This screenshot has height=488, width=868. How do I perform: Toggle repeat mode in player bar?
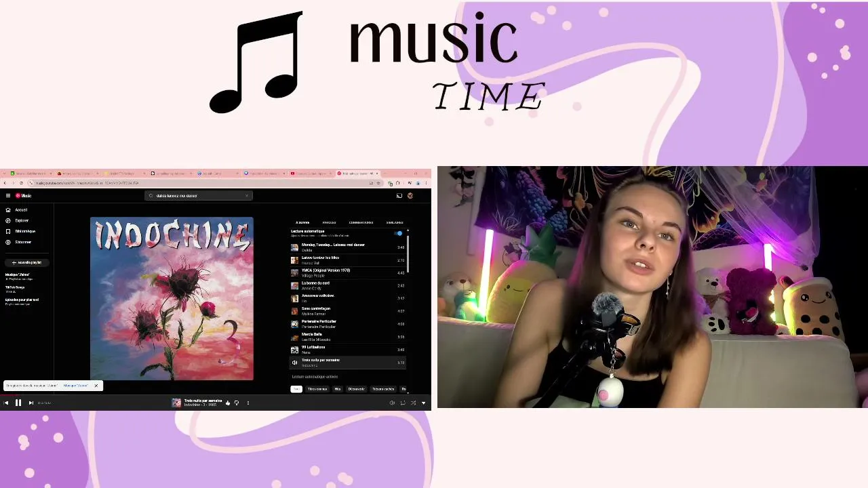coord(403,403)
